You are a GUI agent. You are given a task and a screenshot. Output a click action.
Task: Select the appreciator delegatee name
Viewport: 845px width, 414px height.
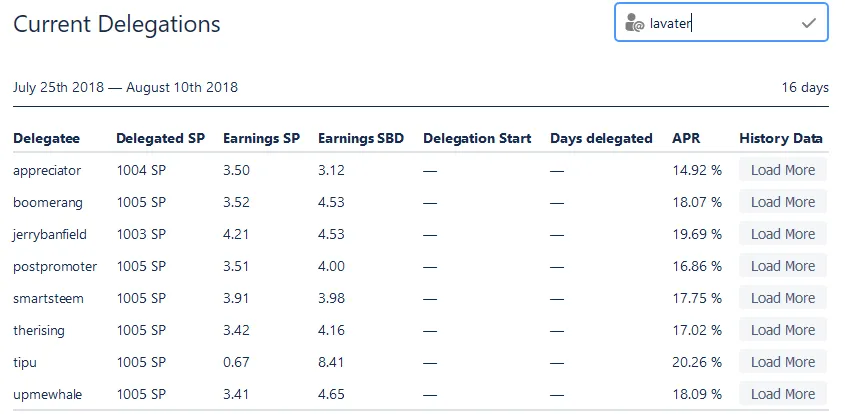(47, 170)
